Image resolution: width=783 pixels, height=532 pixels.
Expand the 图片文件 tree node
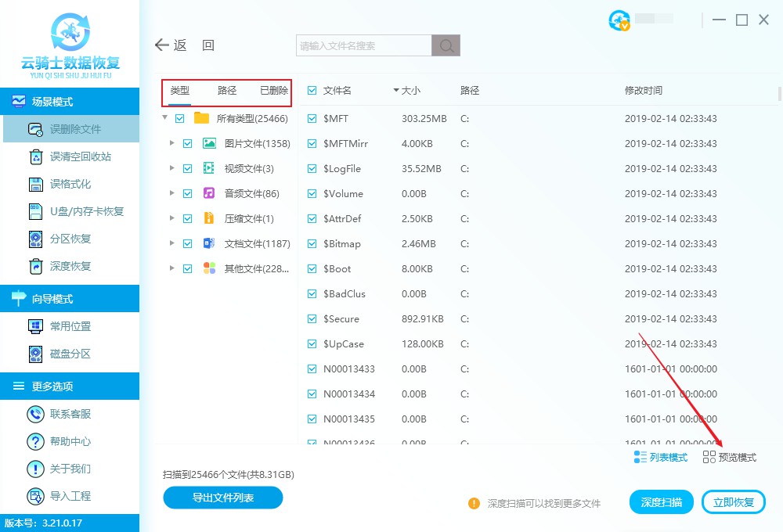tap(171, 142)
